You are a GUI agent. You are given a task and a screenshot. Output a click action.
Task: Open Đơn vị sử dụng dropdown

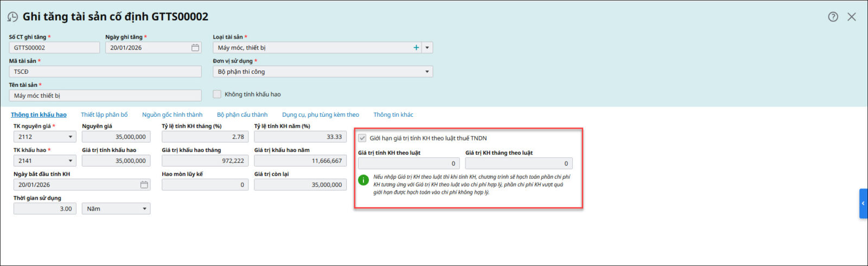click(427, 72)
